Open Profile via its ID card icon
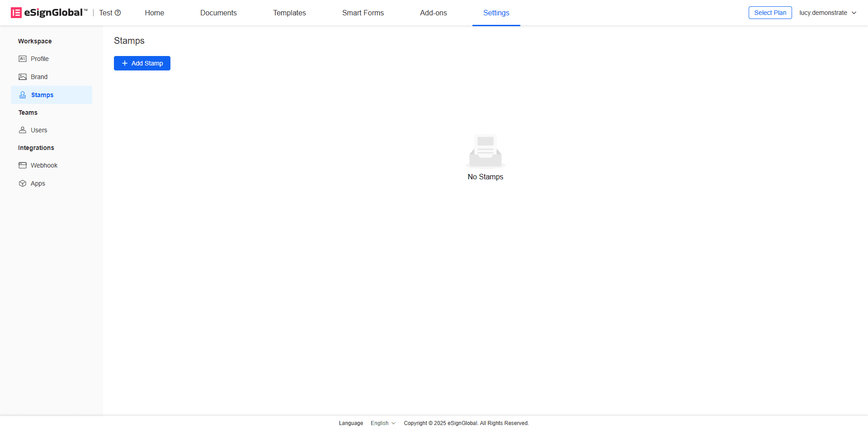868x430 pixels. click(23, 59)
